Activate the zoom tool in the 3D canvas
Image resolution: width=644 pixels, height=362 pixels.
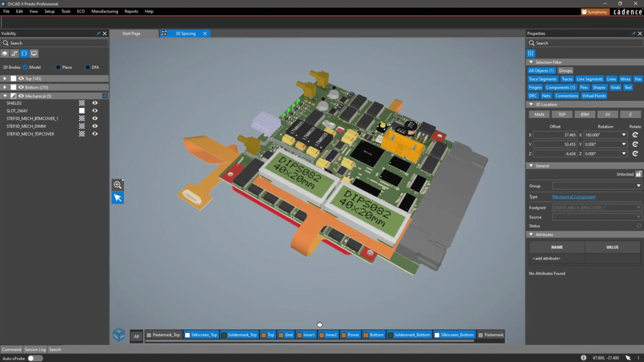click(x=117, y=185)
